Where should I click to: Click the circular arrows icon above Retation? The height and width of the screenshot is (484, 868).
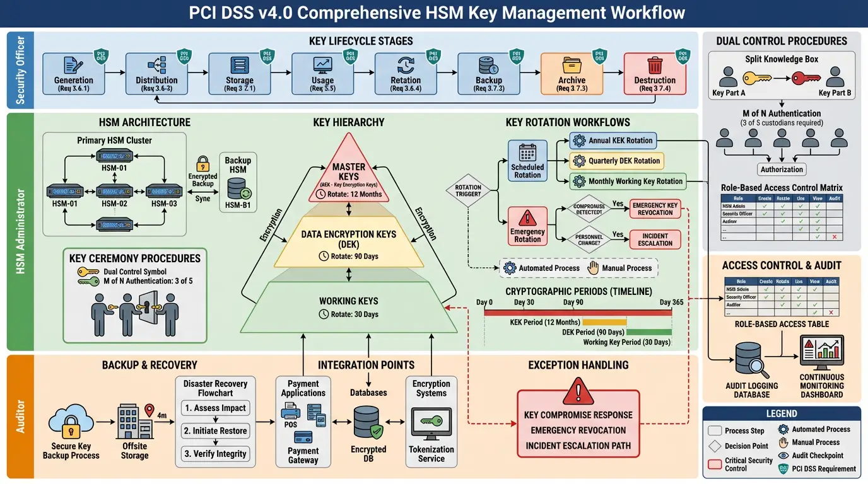point(406,65)
